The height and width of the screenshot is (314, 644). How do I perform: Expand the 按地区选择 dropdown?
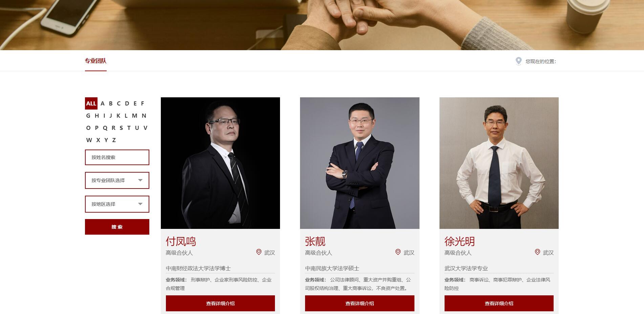117,204
